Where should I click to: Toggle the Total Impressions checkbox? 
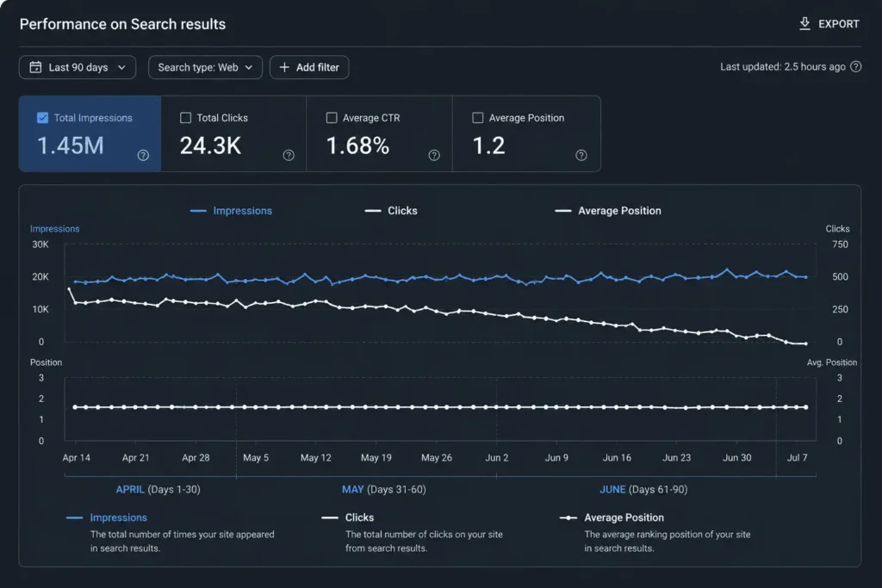43,118
